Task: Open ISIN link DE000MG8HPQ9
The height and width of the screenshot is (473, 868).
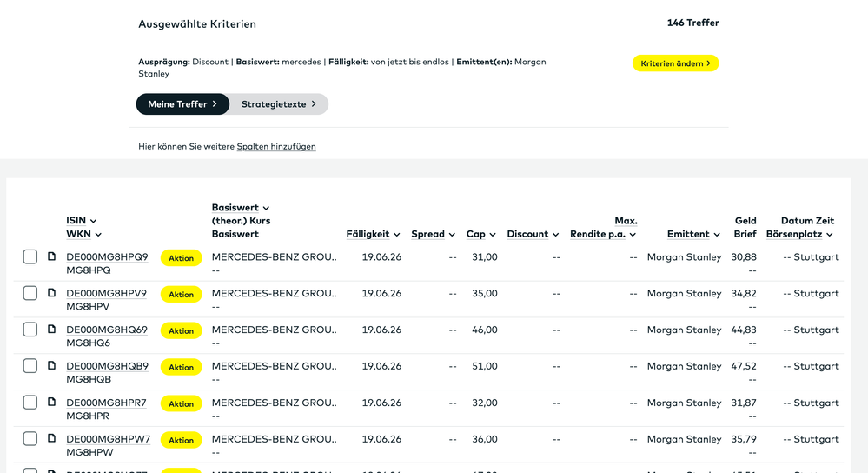Action: coord(108,257)
